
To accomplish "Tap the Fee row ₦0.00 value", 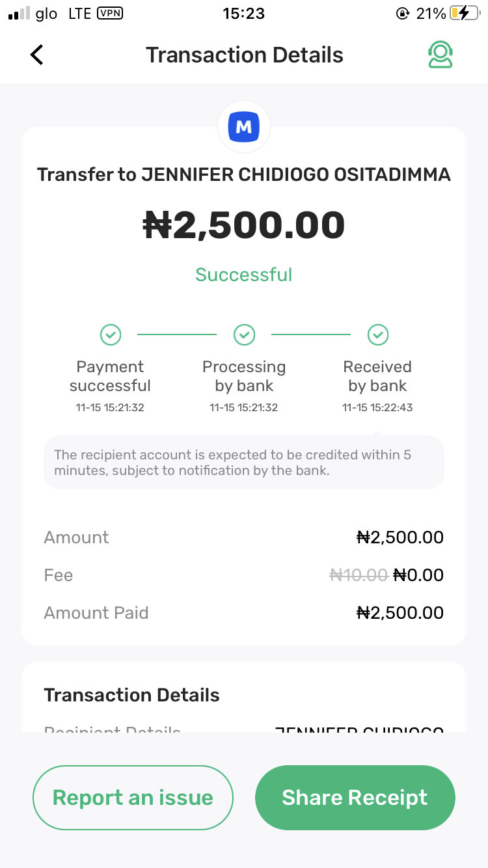I will click(x=418, y=575).
